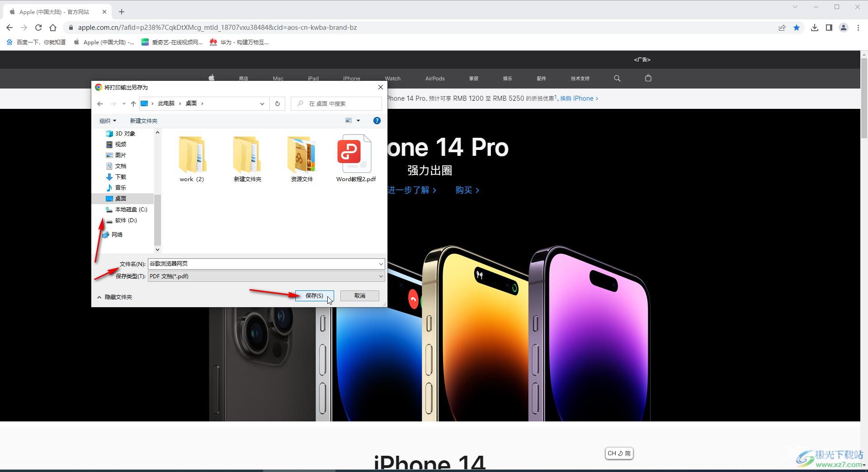Open the recent locations dropdown arrow

click(x=124, y=103)
